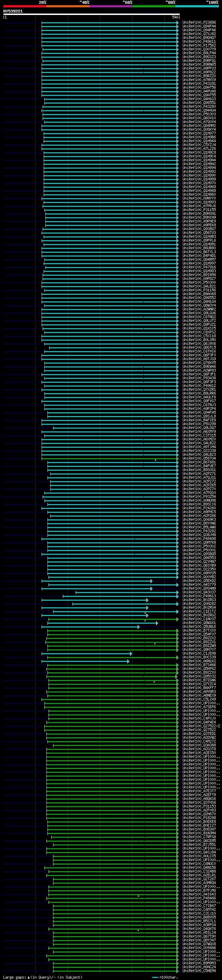This screenshot has height=980, width=222.
Task: Click the UniRef100_C1EIT2 label
Action: point(199,612)
